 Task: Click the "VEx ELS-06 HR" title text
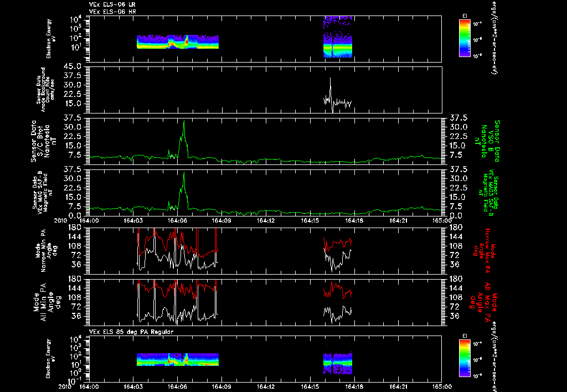[x=112, y=12]
